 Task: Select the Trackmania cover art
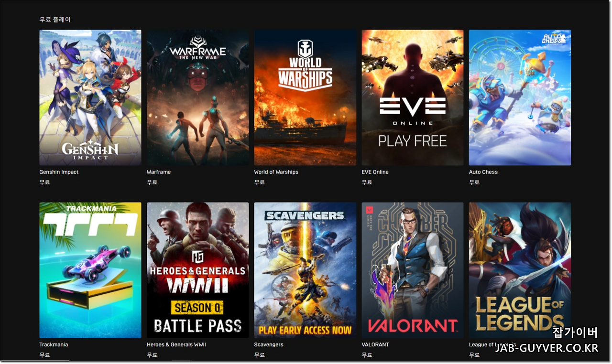(90, 270)
